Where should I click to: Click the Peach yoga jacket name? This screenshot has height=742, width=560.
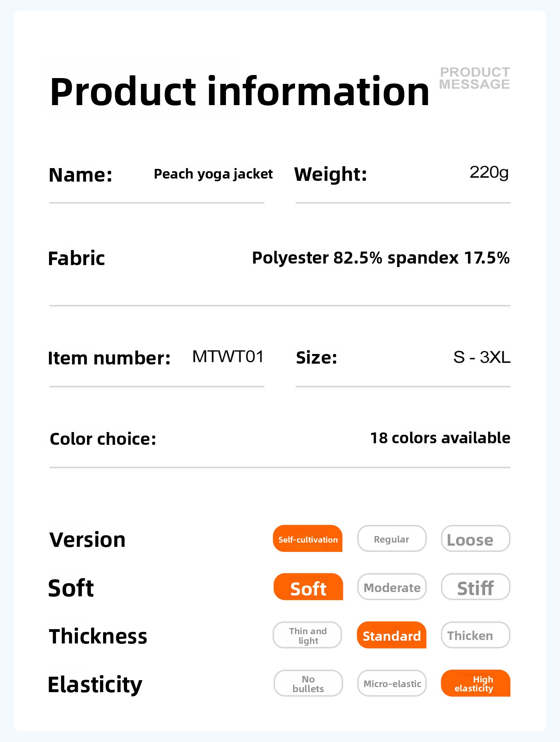coord(213,174)
